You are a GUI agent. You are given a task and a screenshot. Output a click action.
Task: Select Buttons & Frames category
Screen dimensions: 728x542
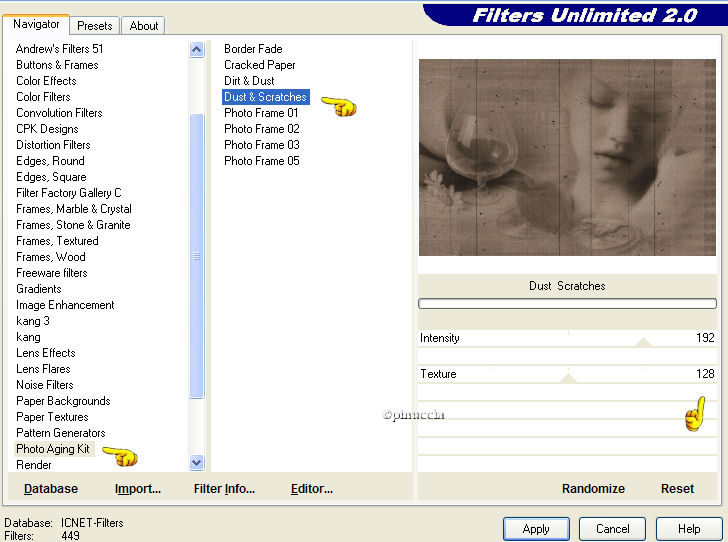pos(57,65)
